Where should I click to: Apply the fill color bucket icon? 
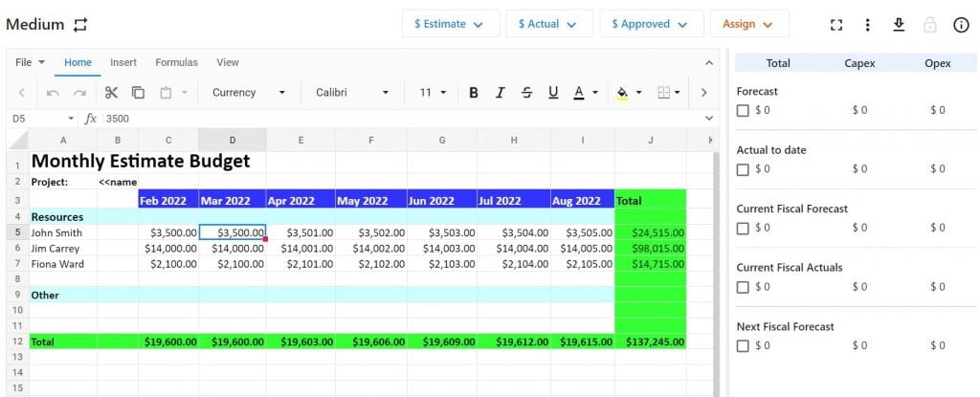click(622, 93)
